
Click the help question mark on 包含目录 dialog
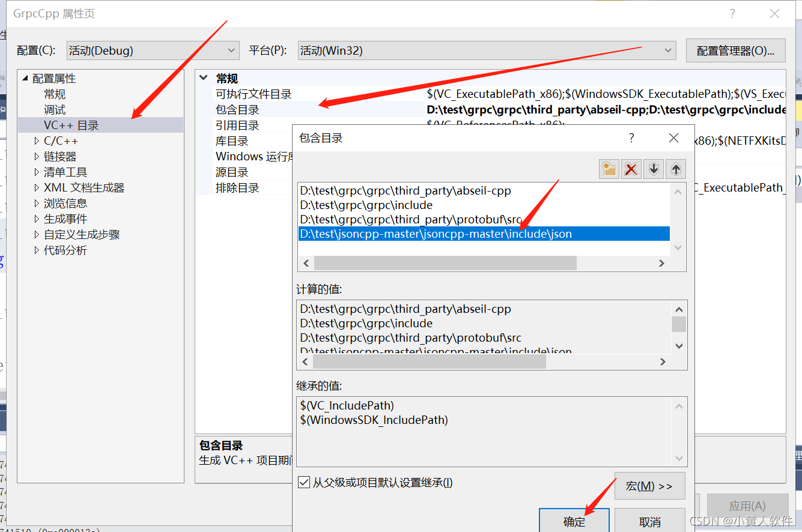click(x=631, y=138)
